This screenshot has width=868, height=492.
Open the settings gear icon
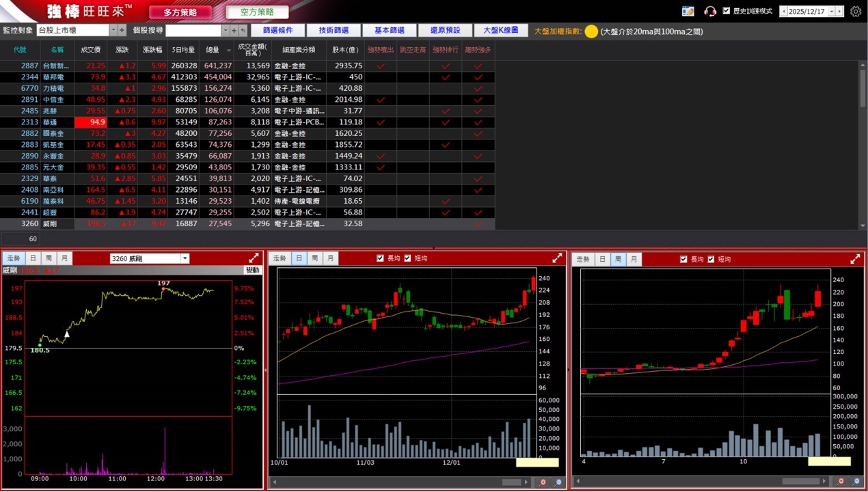pyautogui.click(x=855, y=12)
